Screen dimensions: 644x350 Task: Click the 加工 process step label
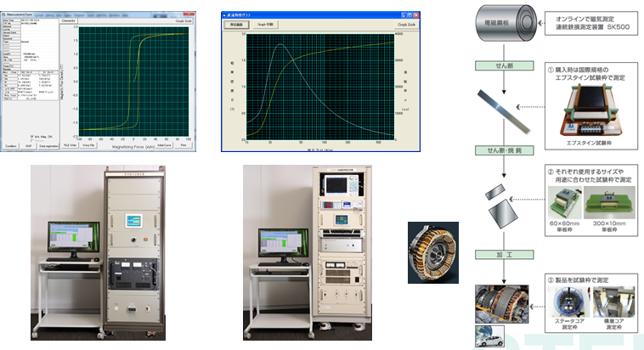(x=505, y=255)
